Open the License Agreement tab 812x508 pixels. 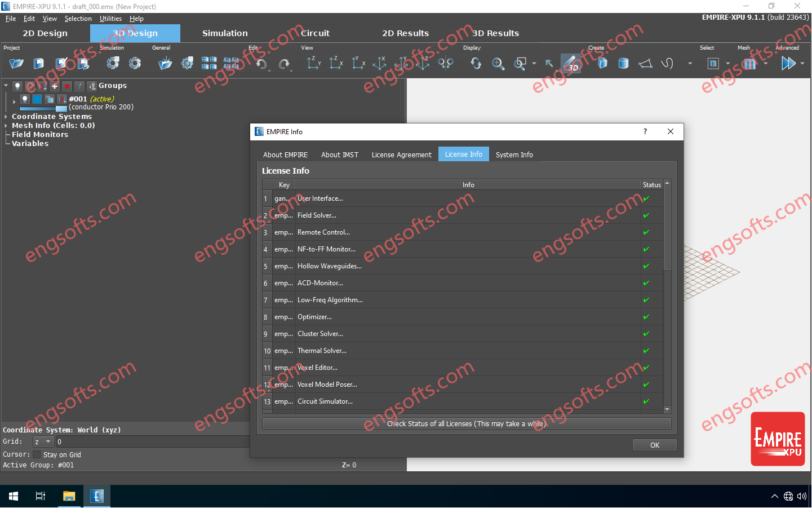[x=401, y=154]
